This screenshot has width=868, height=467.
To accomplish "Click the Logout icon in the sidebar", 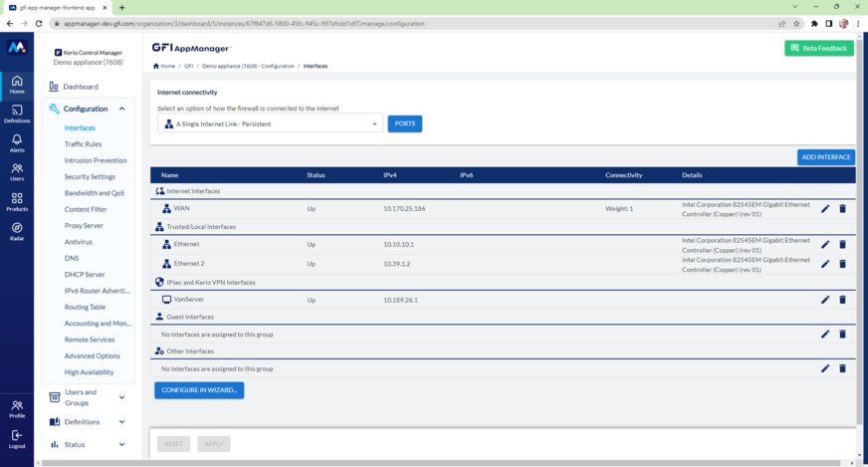I will point(17,438).
